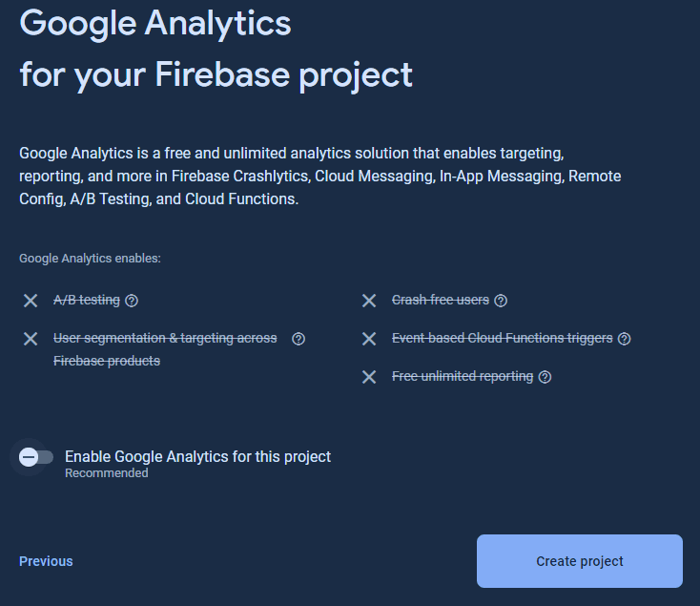Go back with the Previous link

click(x=46, y=561)
